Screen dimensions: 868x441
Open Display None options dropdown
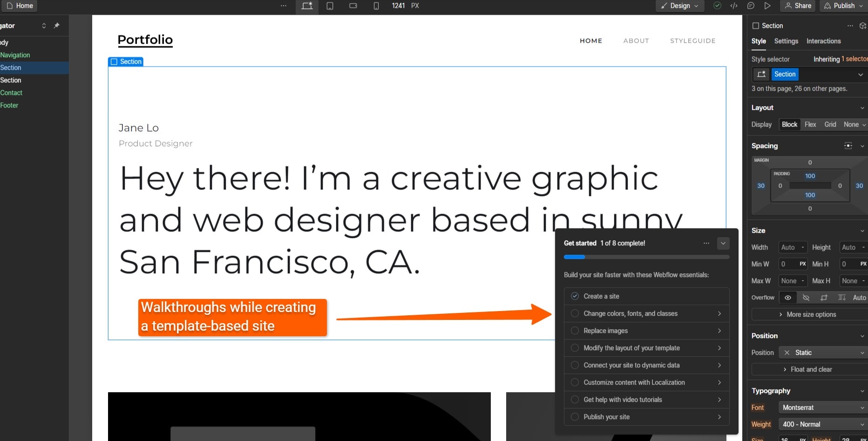tap(854, 124)
